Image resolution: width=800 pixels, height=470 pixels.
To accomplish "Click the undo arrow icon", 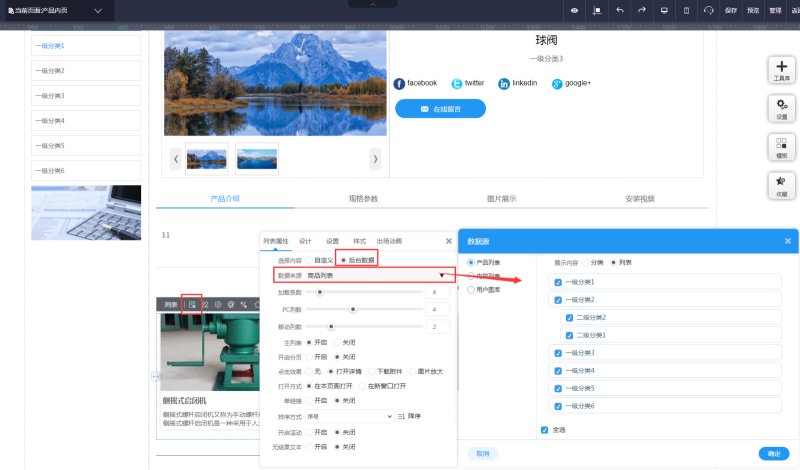I will (x=619, y=10).
